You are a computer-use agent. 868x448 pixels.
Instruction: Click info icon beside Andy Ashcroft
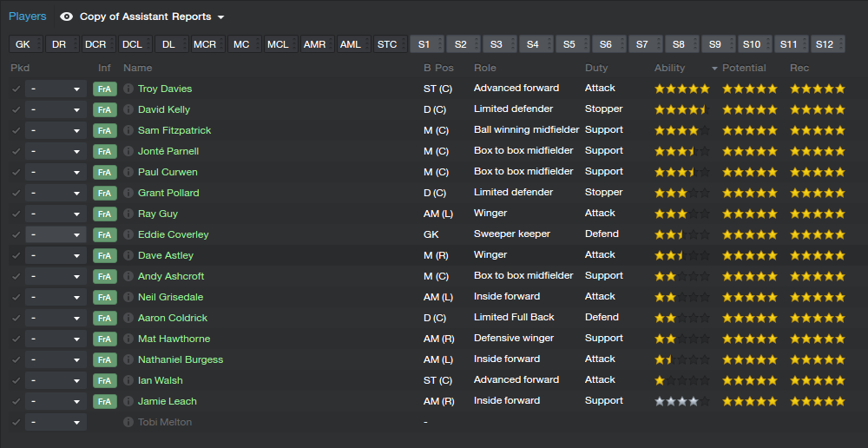point(128,276)
